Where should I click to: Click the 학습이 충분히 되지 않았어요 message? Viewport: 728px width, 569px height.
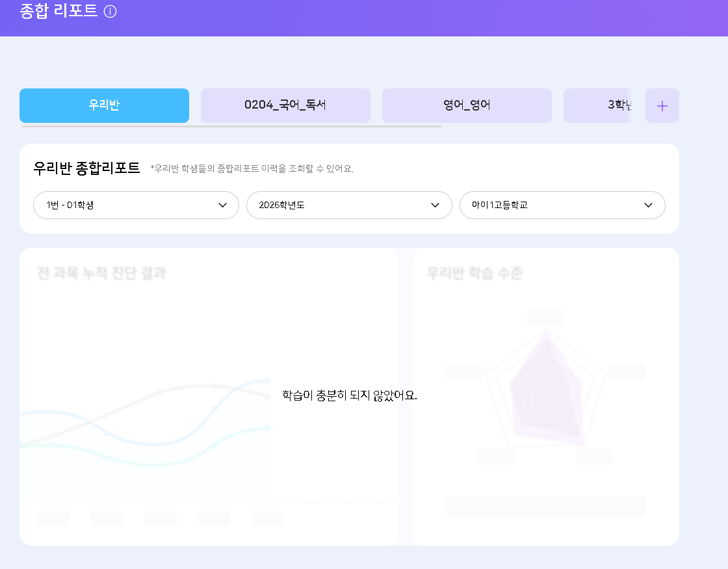point(350,395)
